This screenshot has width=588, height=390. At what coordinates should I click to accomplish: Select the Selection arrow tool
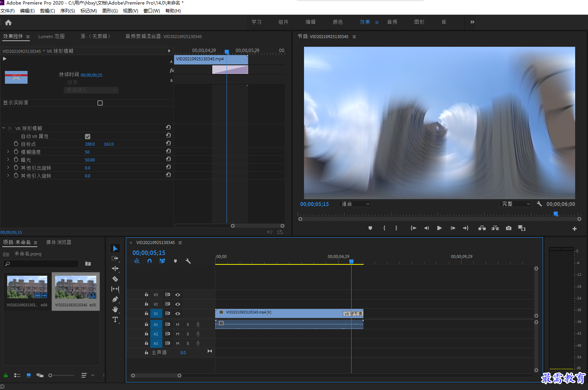(x=115, y=248)
